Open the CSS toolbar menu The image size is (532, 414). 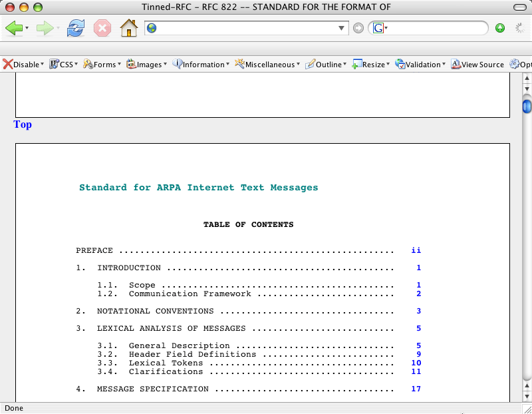[x=63, y=64]
